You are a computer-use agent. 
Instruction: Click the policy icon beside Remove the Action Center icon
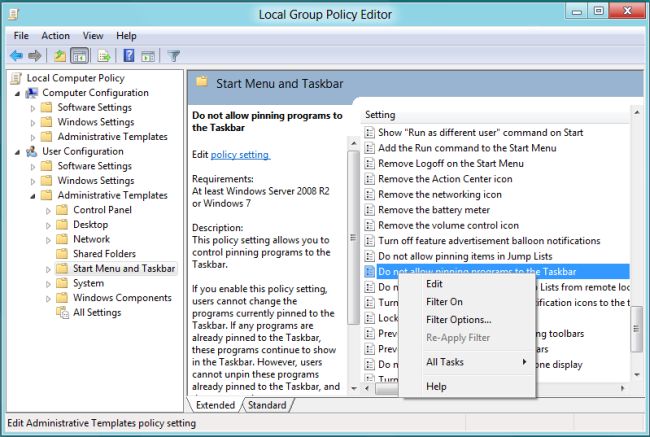(x=369, y=179)
